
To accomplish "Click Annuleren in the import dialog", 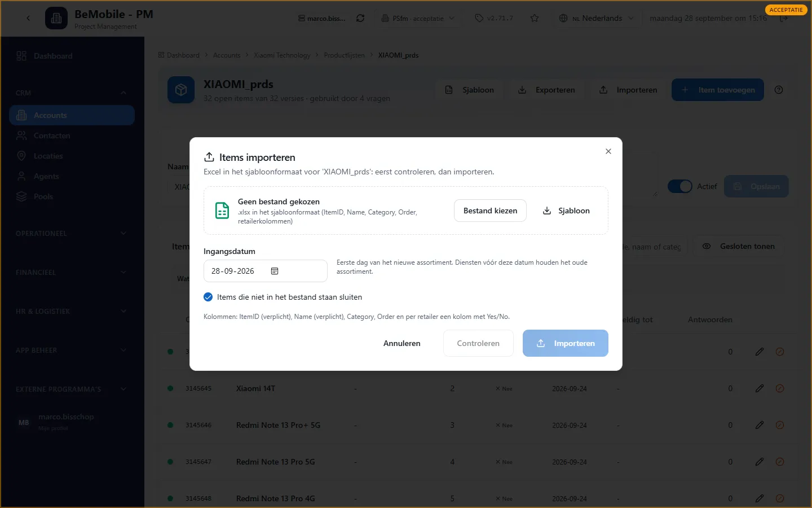I will click(x=401, y=343).
